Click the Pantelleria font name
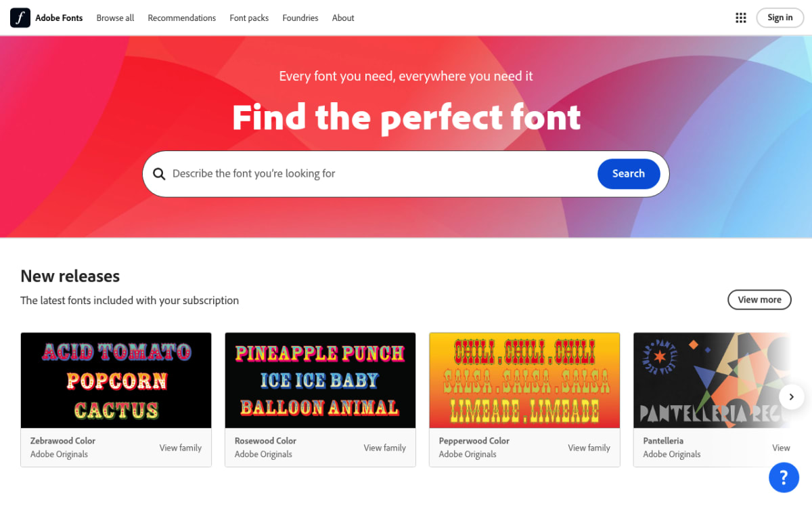 coord(663,440)
